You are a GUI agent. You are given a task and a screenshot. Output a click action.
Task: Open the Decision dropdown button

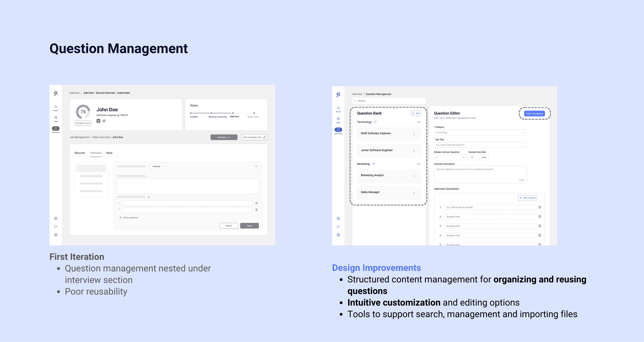coord(224,137)
